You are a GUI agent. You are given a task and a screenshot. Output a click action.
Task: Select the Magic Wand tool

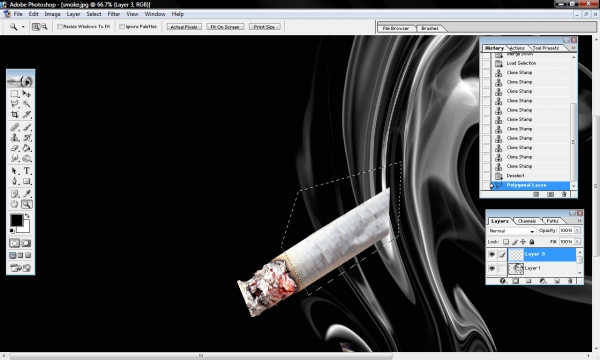pos(26,104)
